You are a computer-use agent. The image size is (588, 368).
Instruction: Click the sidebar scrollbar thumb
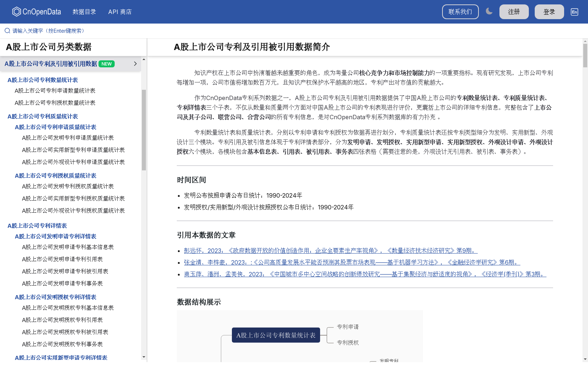tap(144, 130)
